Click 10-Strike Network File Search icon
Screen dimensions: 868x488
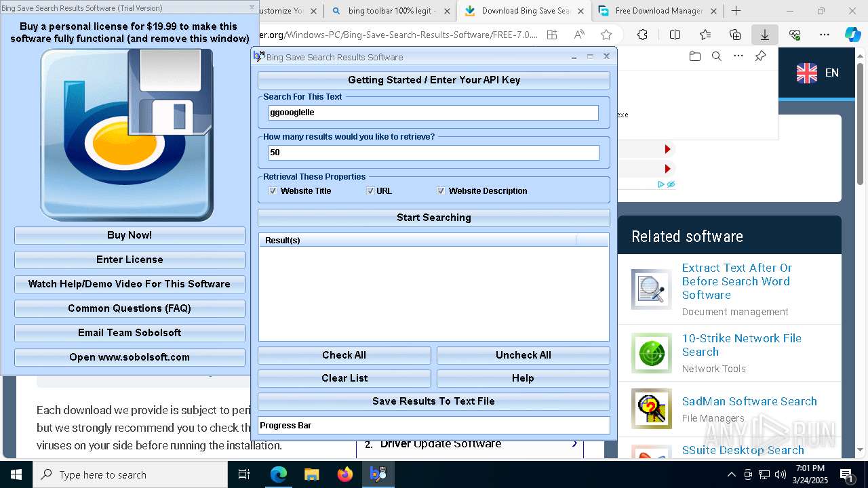click(x=651, y=352)
